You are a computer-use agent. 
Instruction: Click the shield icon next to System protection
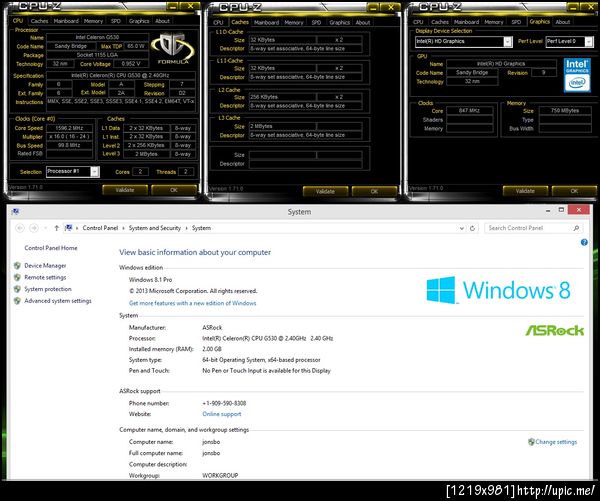coord(17,289)
